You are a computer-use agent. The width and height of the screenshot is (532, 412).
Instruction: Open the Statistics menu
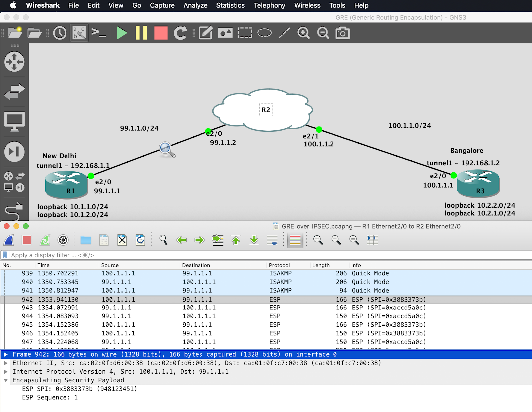[x=230, y=5]
